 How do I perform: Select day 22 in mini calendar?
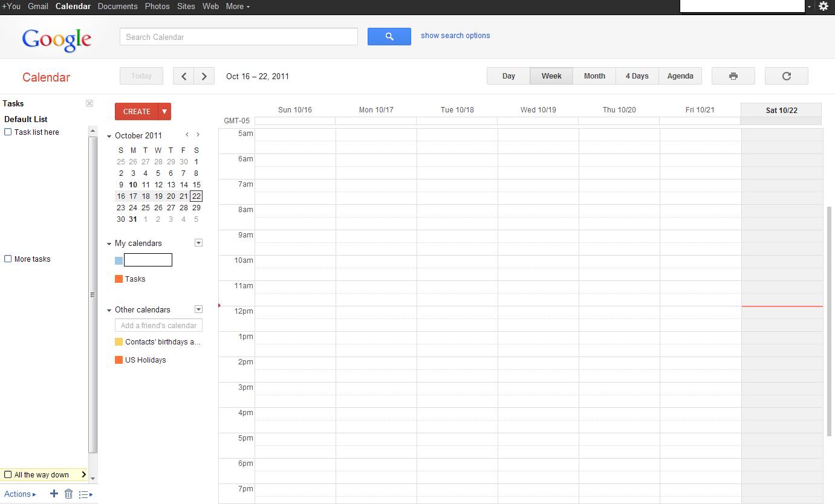(196, 196)
